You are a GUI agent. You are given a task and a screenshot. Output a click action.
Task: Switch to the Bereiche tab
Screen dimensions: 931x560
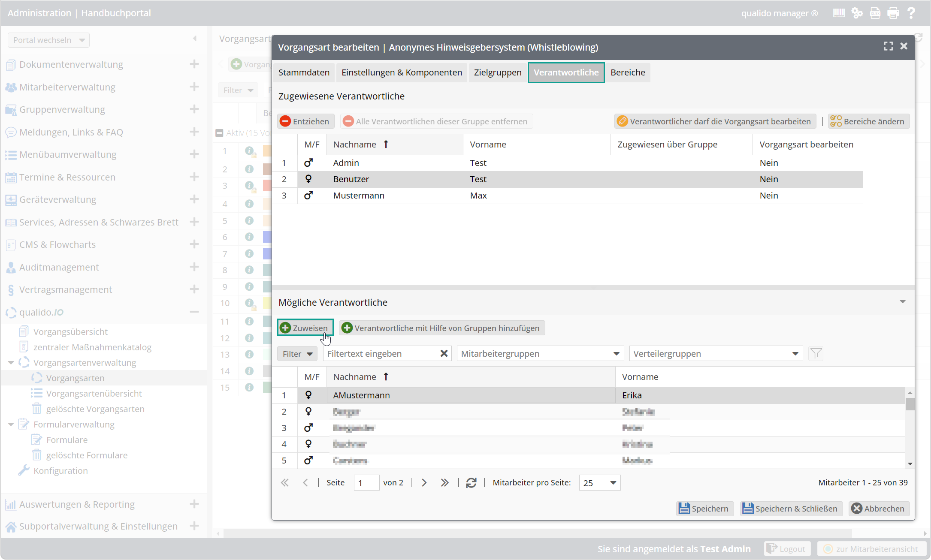pos(628,72)
